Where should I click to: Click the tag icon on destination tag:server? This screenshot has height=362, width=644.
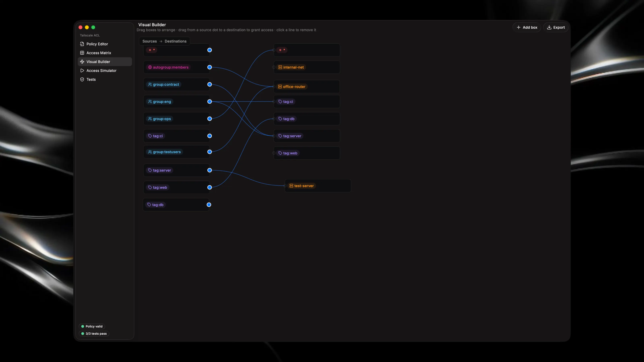[x=280, y=136]
